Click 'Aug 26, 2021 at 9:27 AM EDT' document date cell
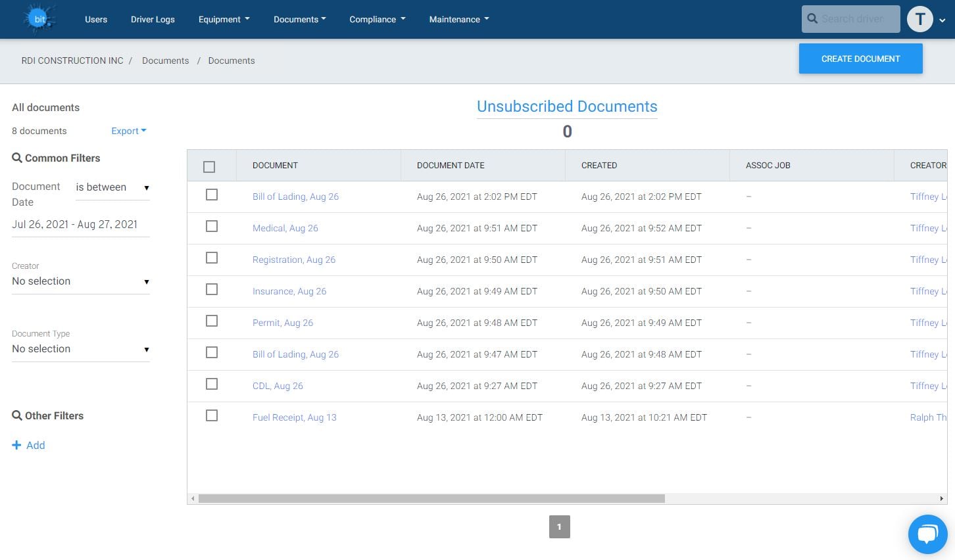This screenshot has width=955, height=560. [477, 386]
